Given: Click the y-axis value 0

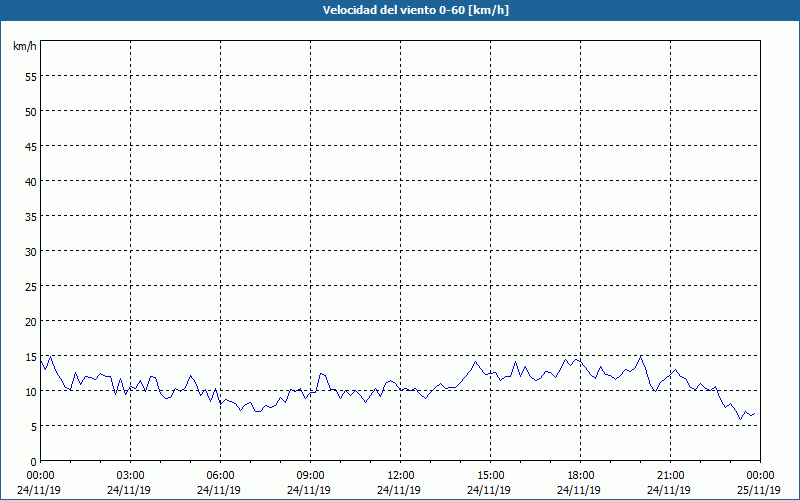Looking at the screenshot, I should [x=34, y=462].
